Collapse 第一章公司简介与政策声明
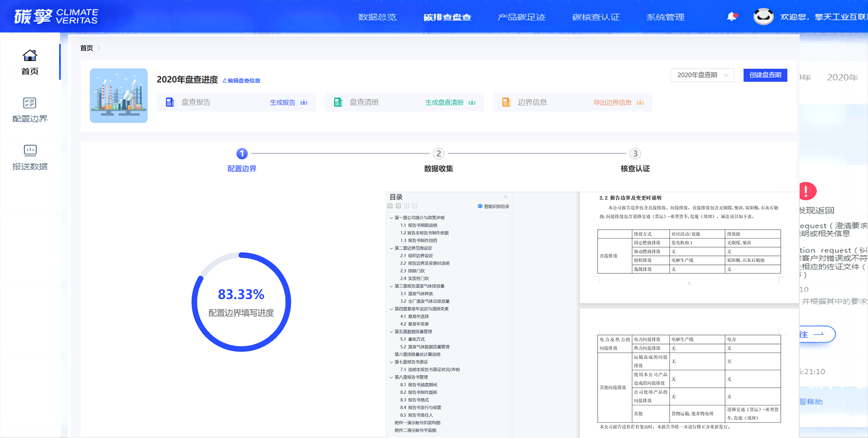 coord(392,218)
